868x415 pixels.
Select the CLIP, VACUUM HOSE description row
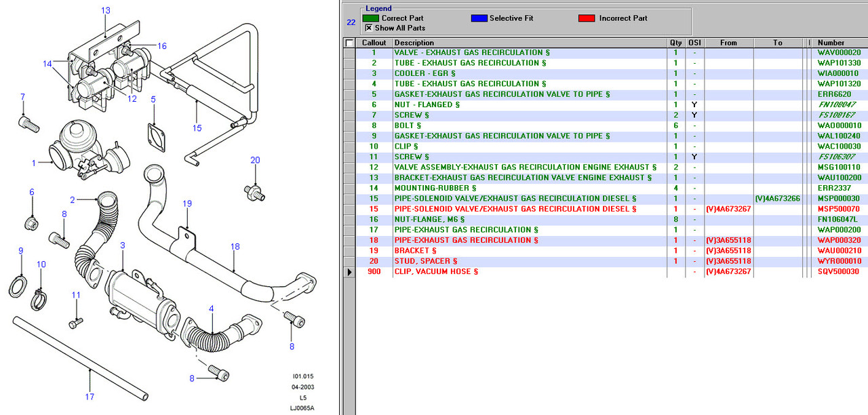pyautogui.click(x=436, y=272)
